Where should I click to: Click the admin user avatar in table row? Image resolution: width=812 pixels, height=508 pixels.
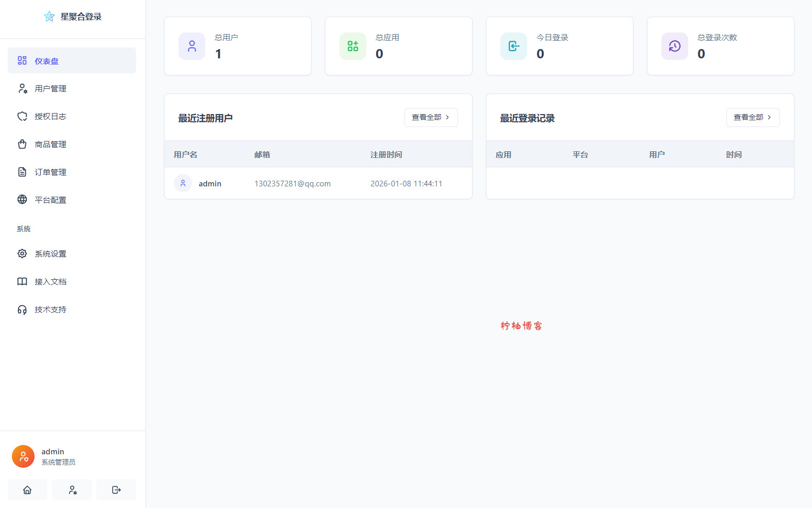click(x=183, y=183)
